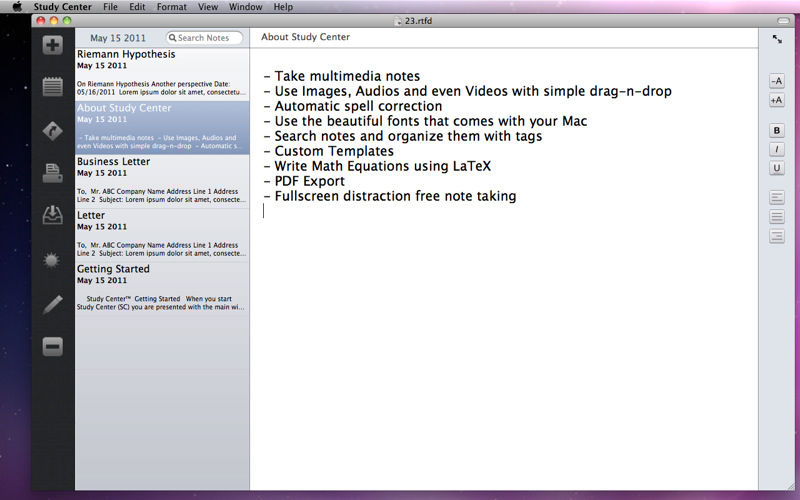Click the line "Take multimedia notes"

tap(342, 76)
